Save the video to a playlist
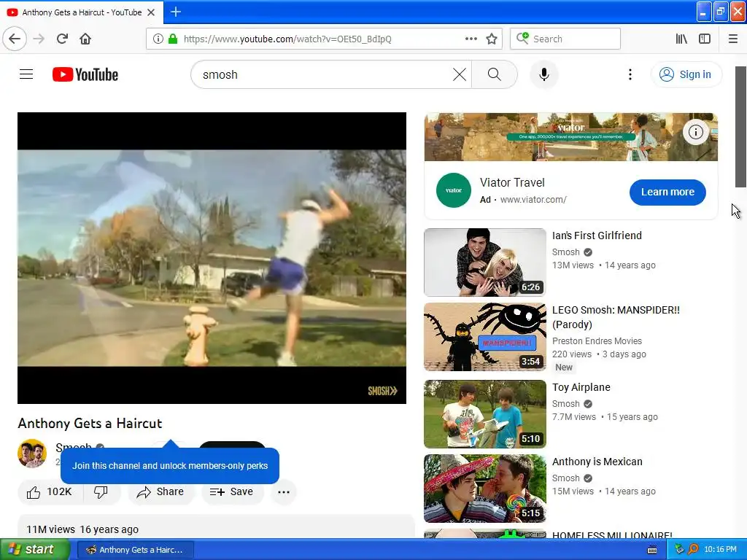Viewport: 747px width, 560px height. click(x=232, y=492)
